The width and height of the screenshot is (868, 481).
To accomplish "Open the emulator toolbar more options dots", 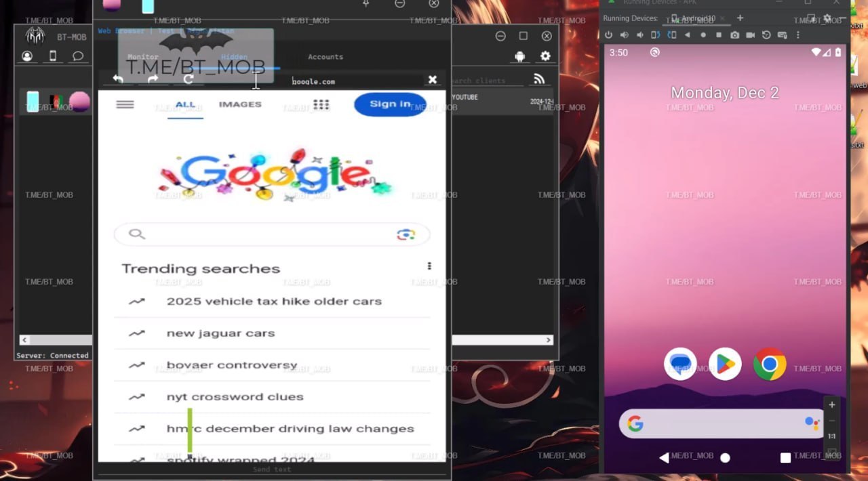I will 797,35.
